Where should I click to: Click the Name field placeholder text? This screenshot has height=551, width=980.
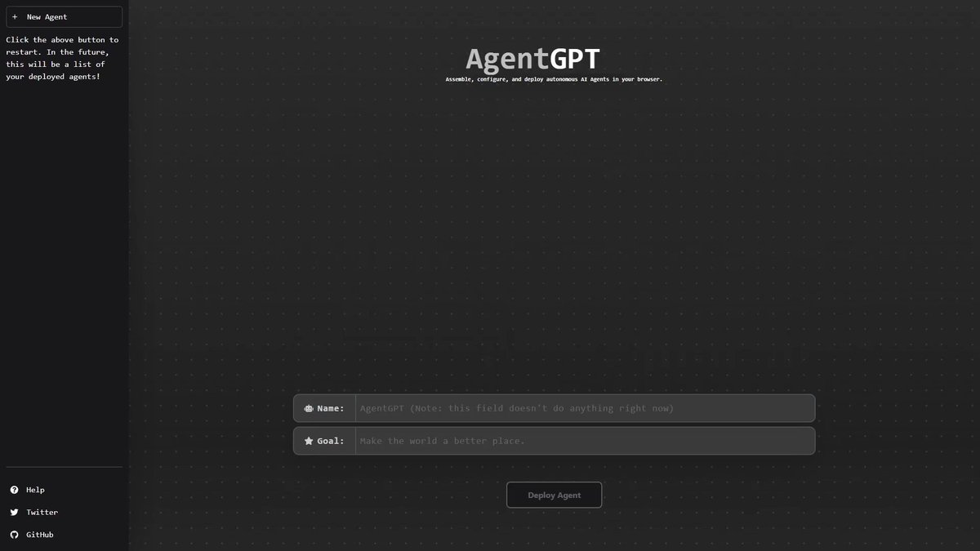[517, 408]
